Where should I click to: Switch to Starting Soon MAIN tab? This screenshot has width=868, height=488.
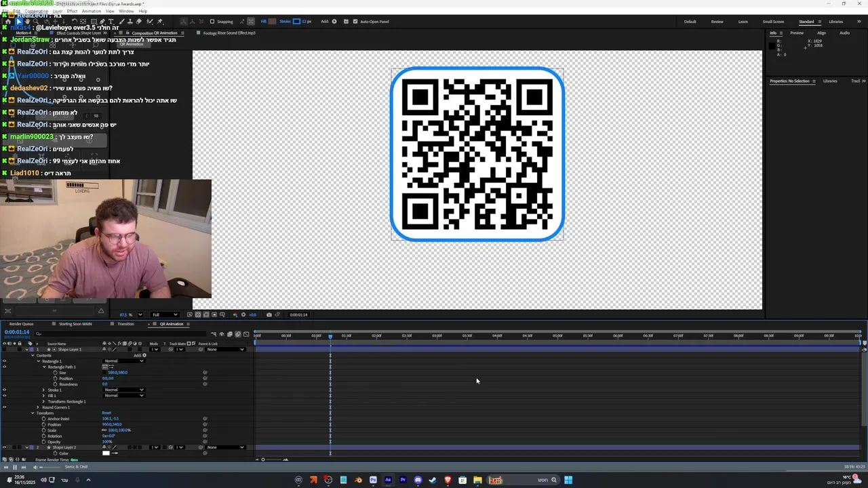pyautogui.click(x=75, y=324)
